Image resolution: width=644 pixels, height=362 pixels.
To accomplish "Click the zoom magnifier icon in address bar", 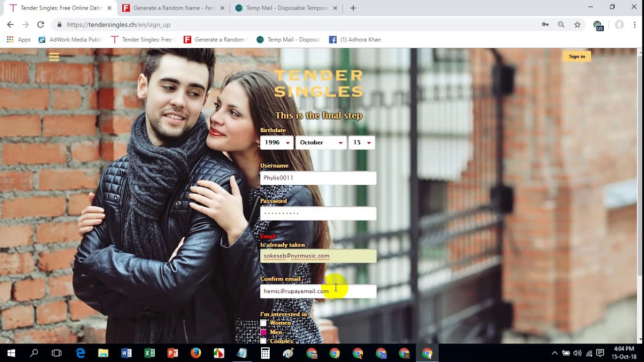I will coord(561,25).
